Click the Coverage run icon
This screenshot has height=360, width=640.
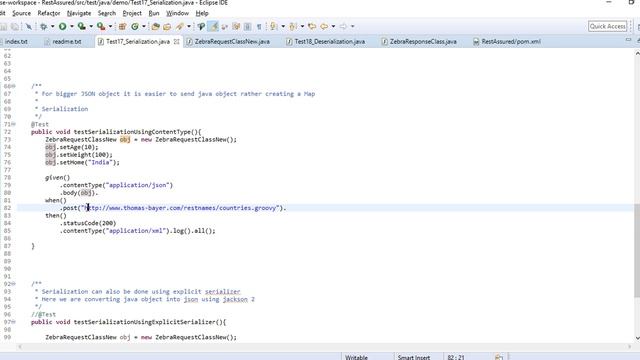82,27
